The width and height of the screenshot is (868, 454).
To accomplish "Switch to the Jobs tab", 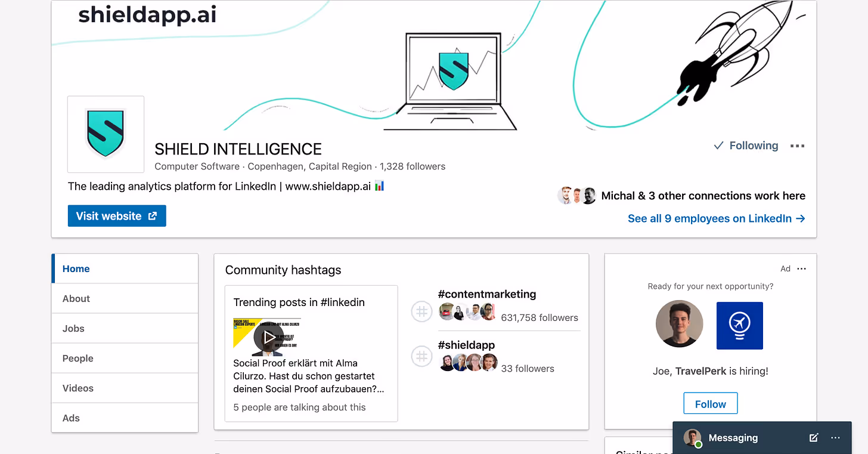I will coord(125,328).
